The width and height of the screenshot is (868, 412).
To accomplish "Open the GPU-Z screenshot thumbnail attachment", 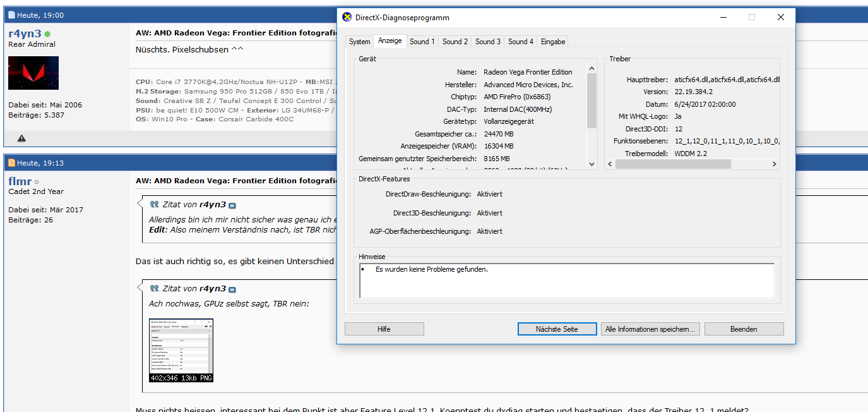I will (x=181, y=350).
